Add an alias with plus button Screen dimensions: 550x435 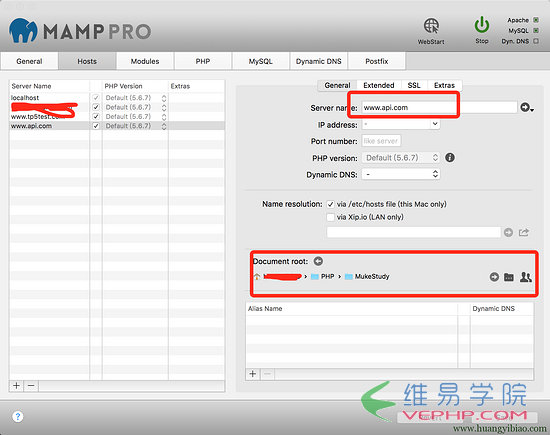253,374
